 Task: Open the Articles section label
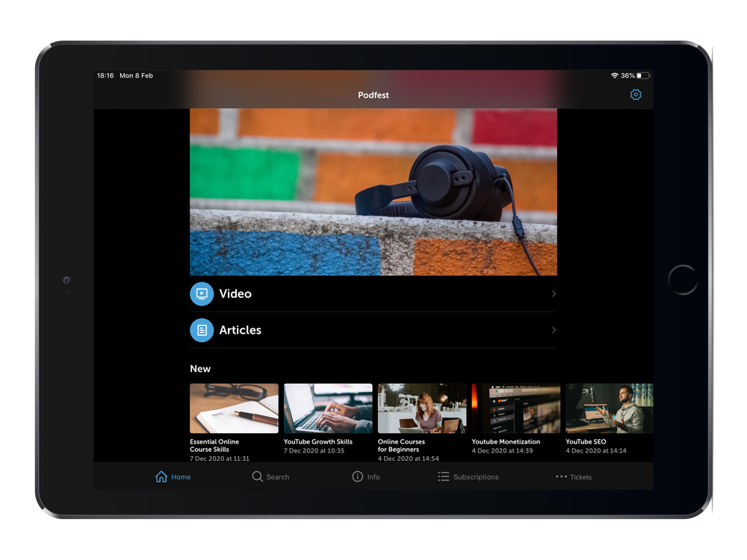[x=240, y=330]
